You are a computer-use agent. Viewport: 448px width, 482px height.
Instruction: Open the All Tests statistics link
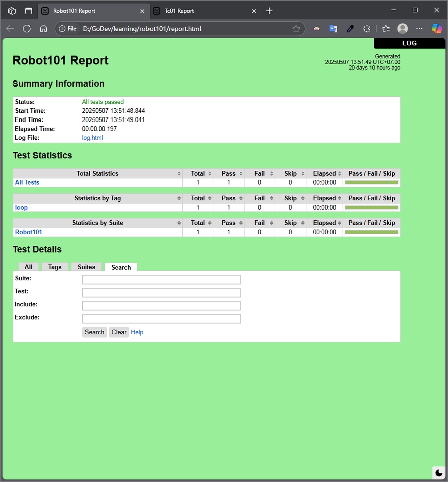tap(27, 182)
